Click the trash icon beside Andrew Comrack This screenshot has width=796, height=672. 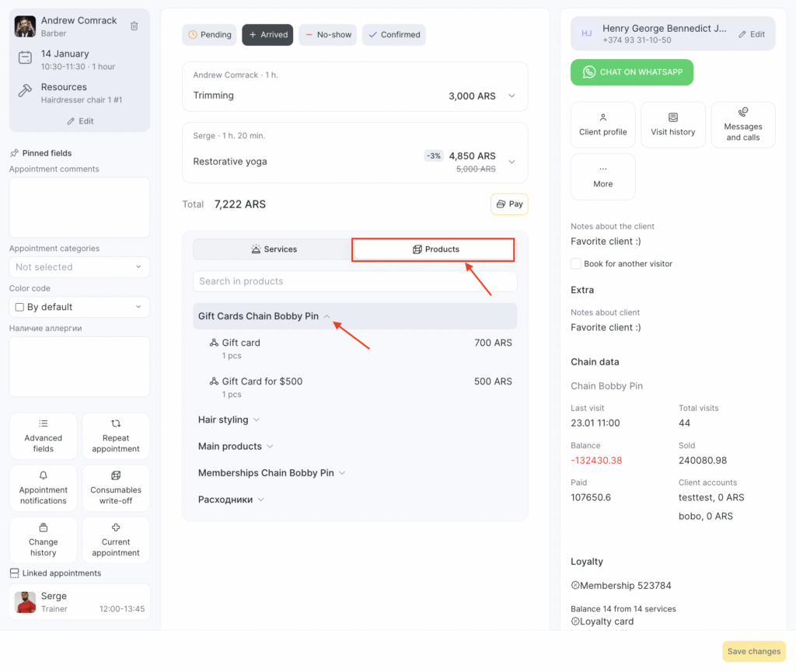pyautogui.click(x=134, y=26)
